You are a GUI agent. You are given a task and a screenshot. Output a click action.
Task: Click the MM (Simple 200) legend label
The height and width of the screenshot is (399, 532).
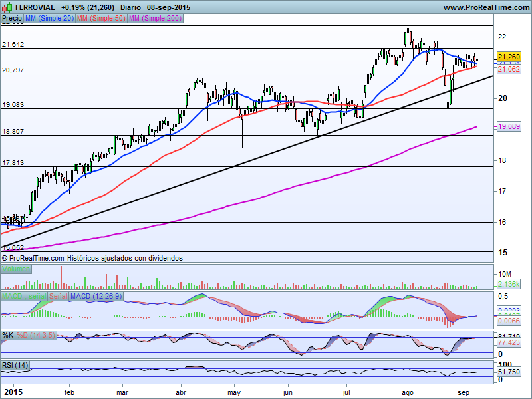pos(155,19)
